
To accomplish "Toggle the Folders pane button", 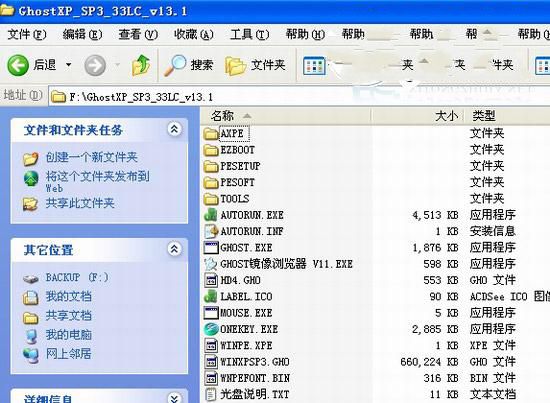I will click(x=255, y=65).
